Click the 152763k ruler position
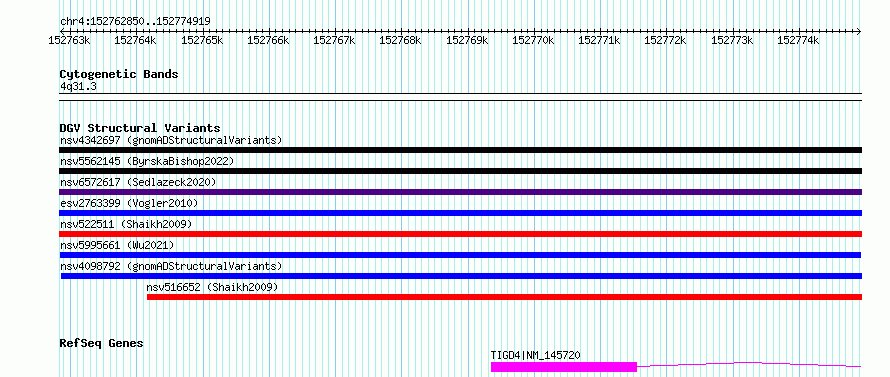Image resolution: width=890 pixels, height=377 pixels. pos(69,40)
